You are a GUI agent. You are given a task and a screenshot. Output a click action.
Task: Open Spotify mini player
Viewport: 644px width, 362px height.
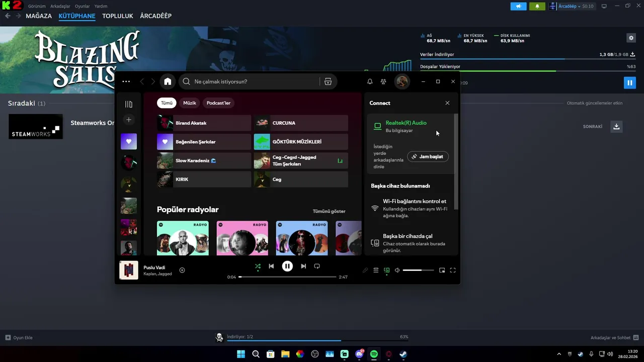442,270
